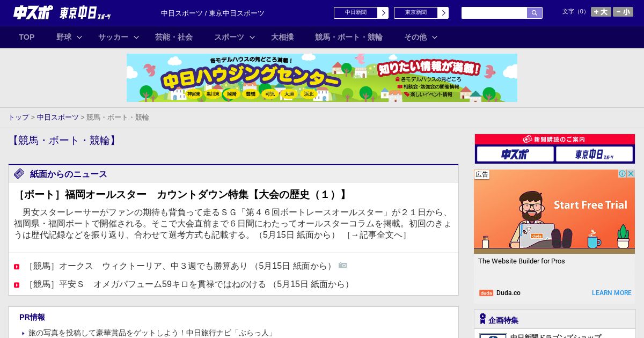Click the ad info (i) icon

click(x=623, y=174)
